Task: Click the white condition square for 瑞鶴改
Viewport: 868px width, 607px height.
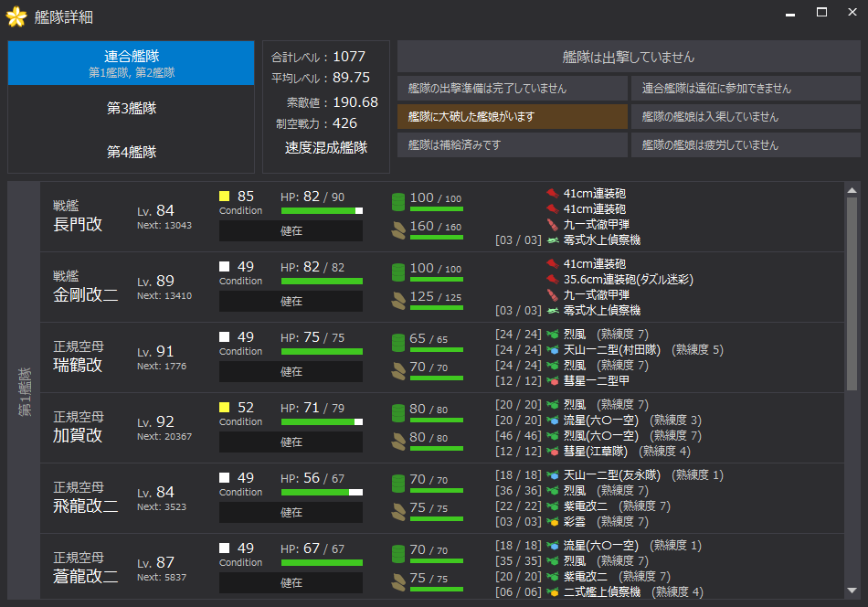Action: (x=224, y=336)
